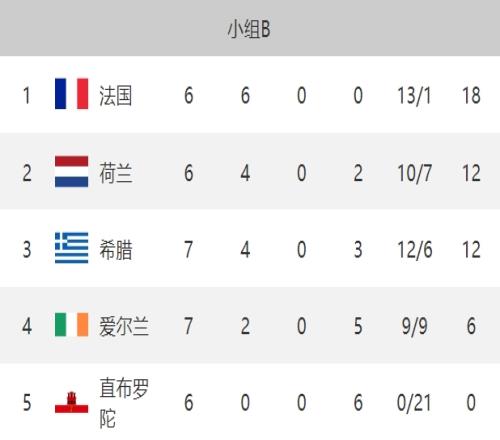The height and width of the screenshot is (440, 500).
Task: Click the Ireland flag icon
Action: tap(72, 324)
